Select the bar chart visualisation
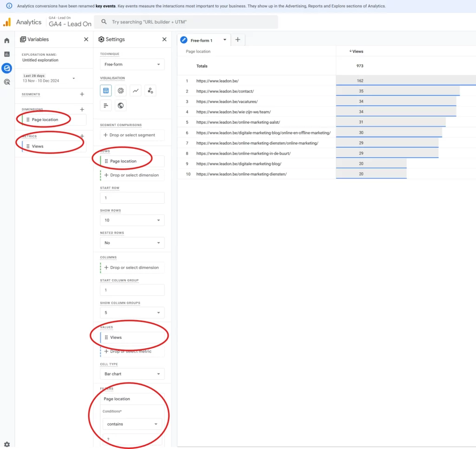This screenshot has width=476, height=449. point(106,106)
